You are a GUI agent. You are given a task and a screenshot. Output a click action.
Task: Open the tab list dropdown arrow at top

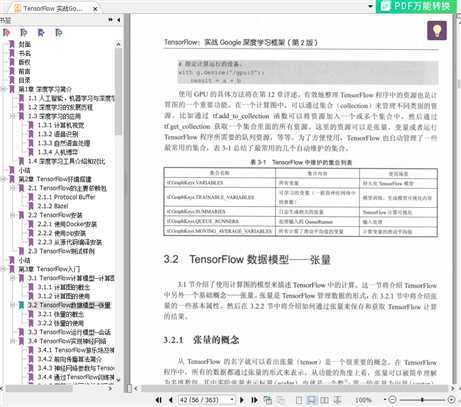370,6
